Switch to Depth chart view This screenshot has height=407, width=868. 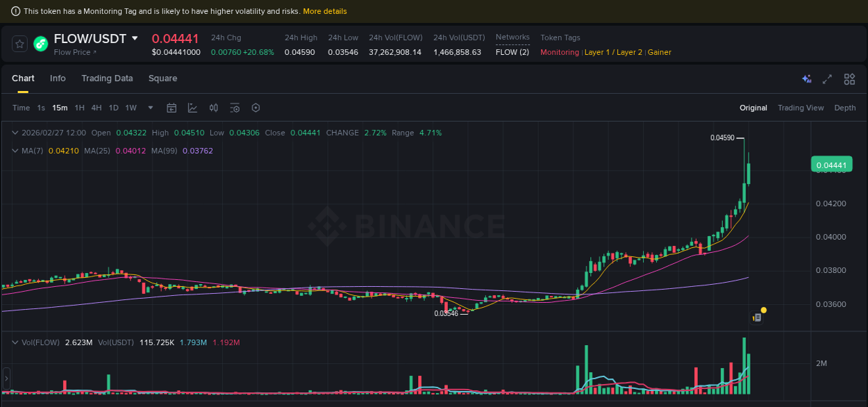(845, 108)
